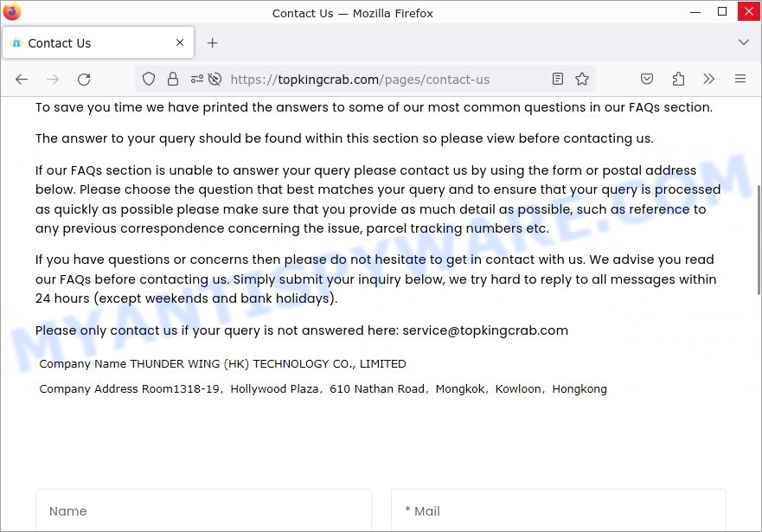762x532 pixels.
Task: Open the Firefox application menu
Action: [740, 79]
